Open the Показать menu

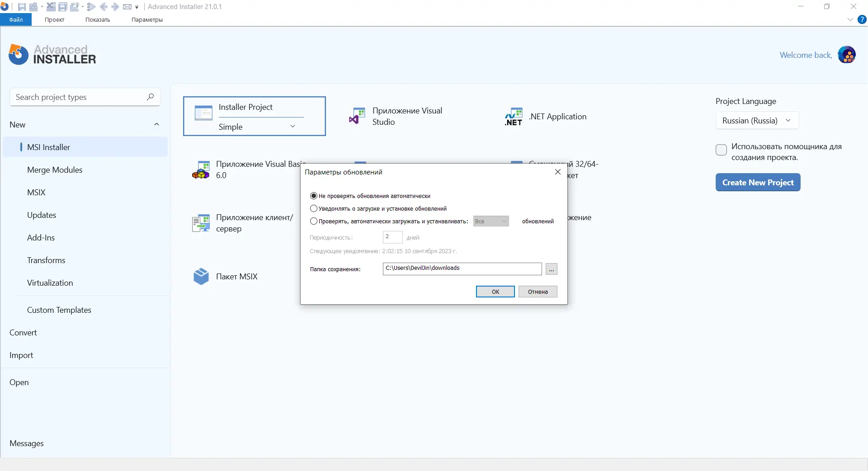98,19
